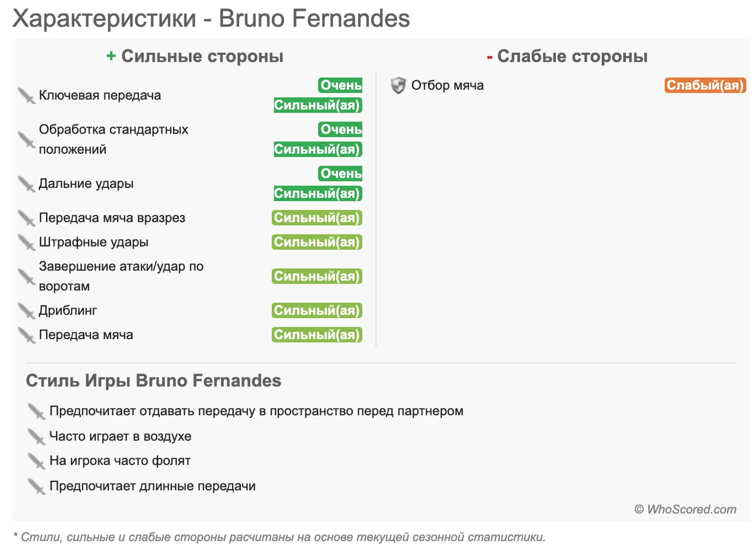Click the sword icon next to Дальние удары
Screen dimensions: 756x551
26,184
